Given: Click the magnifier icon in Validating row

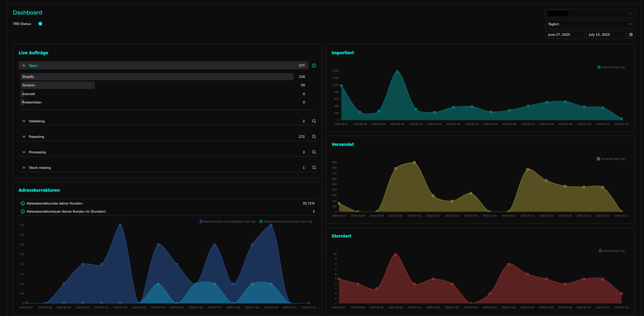Looking at the screenshot, I should (314, 121).
